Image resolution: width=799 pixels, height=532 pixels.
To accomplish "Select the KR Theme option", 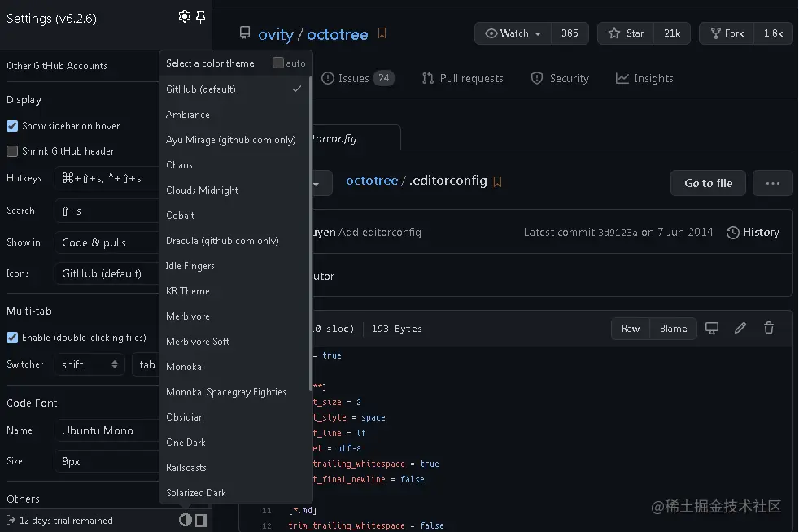I will click(x=234, y=291).
